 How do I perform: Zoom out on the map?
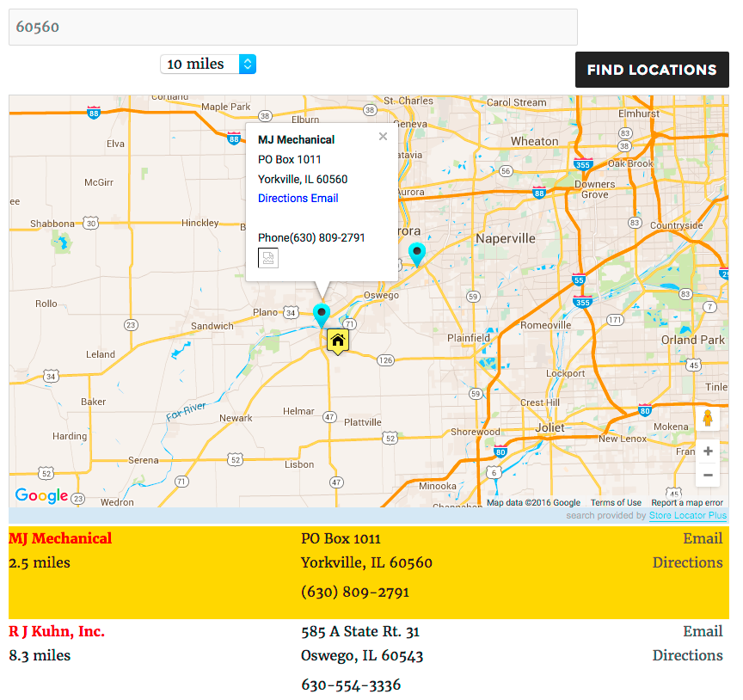(x=708, y=475)
